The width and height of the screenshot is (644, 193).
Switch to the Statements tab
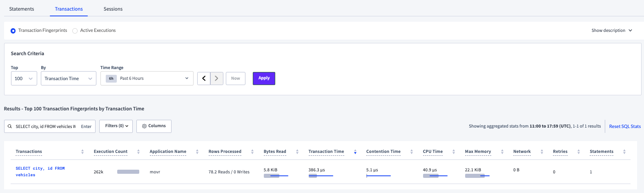[x=22, y=9]
